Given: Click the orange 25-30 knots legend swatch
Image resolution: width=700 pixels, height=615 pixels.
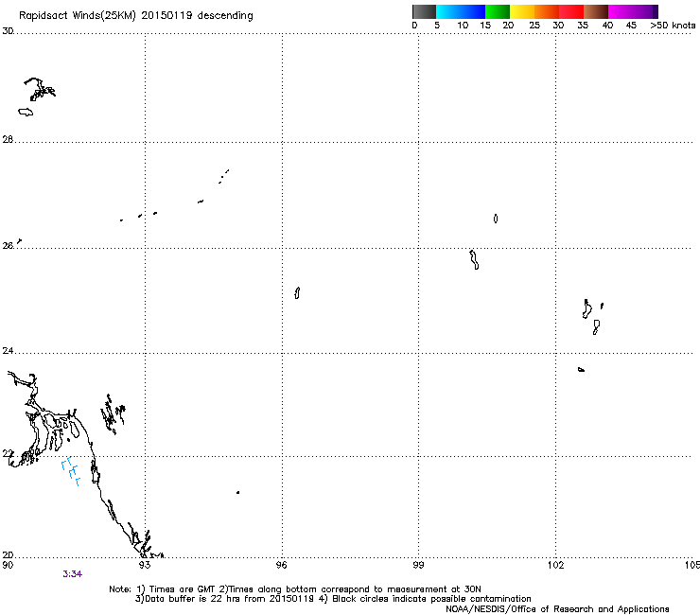Looking at the screenshot, I should click(x=547, y=11).
